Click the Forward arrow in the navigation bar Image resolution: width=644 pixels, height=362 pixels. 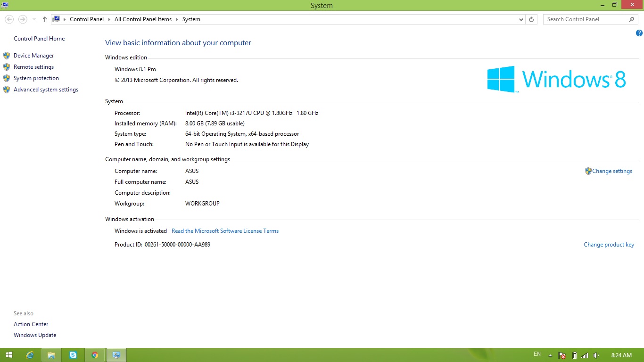tap(23, 19)
